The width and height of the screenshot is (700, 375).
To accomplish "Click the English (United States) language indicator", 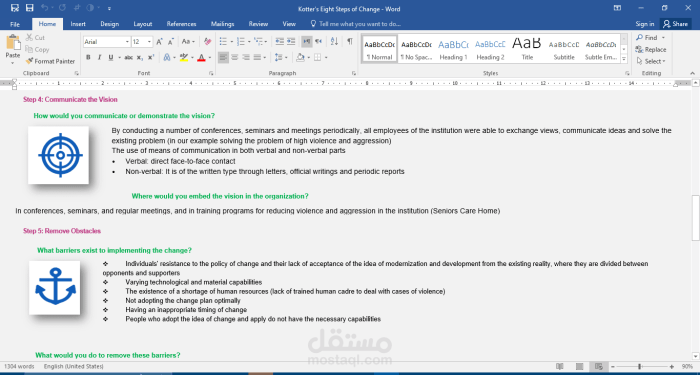I will click(74, 367).
